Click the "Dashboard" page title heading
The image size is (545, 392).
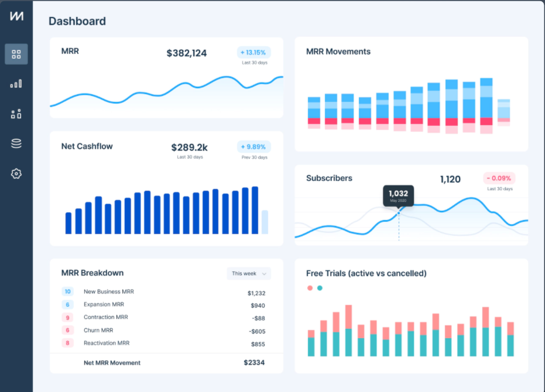click(x=77, y=20)
